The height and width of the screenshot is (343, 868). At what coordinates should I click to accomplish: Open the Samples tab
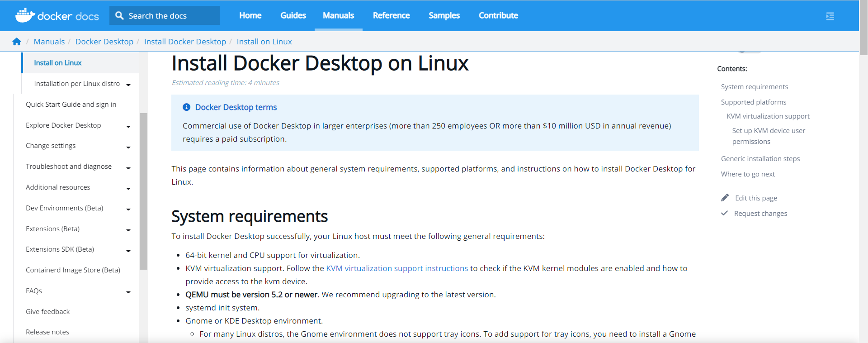[444, 15]
